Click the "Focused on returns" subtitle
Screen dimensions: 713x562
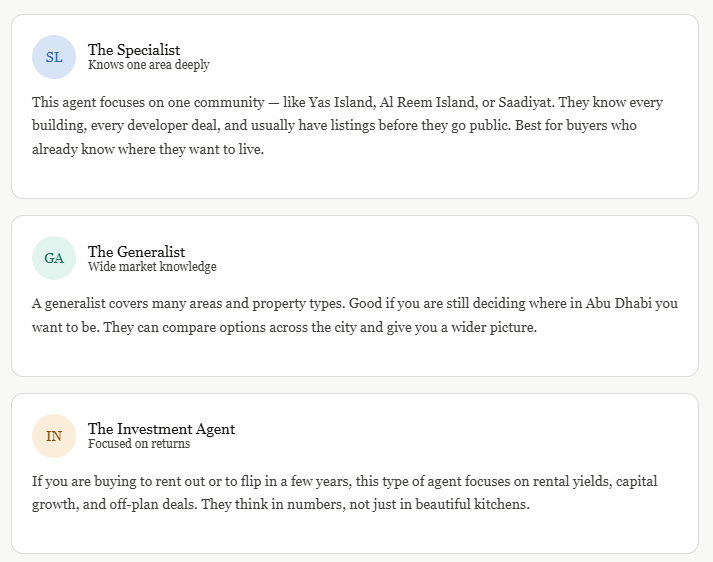click(x=138, y=444)
